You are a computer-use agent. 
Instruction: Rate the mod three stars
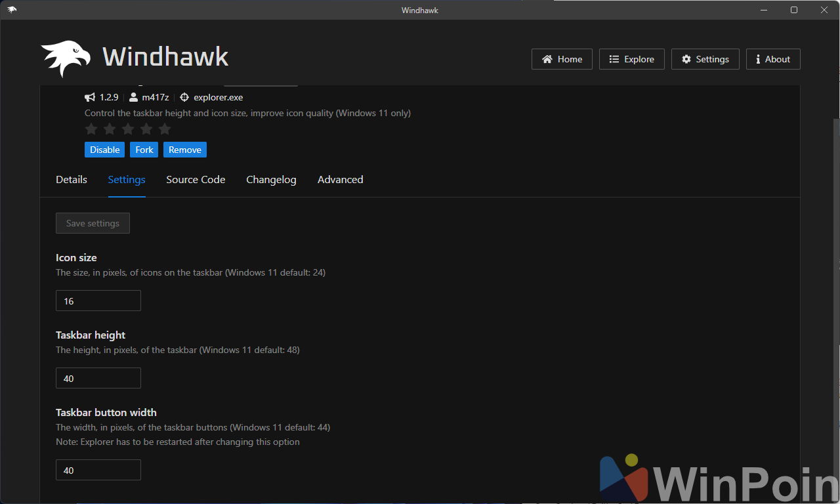[x=128, y=129]
